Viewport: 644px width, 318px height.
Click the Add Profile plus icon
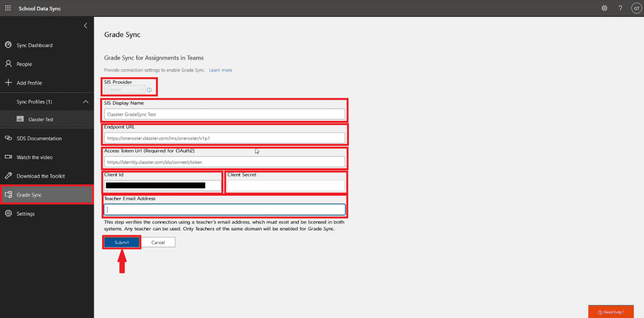[x=8, y=83]
